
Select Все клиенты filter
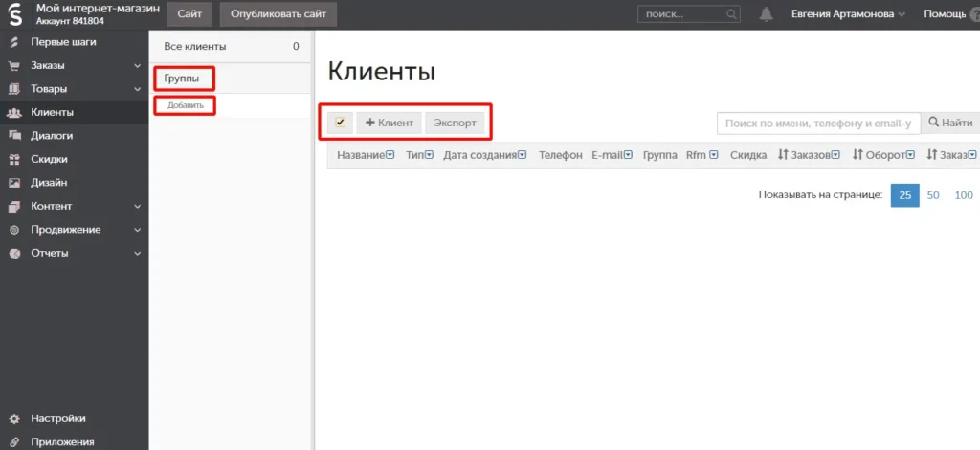point(230,47)
